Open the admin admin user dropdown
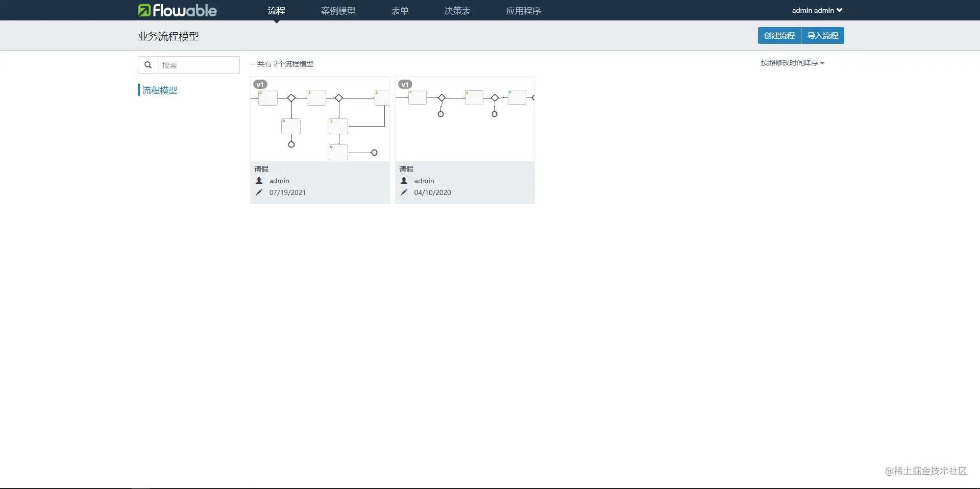This screenshot has width=980, height=489. click(x=817, y=10)
